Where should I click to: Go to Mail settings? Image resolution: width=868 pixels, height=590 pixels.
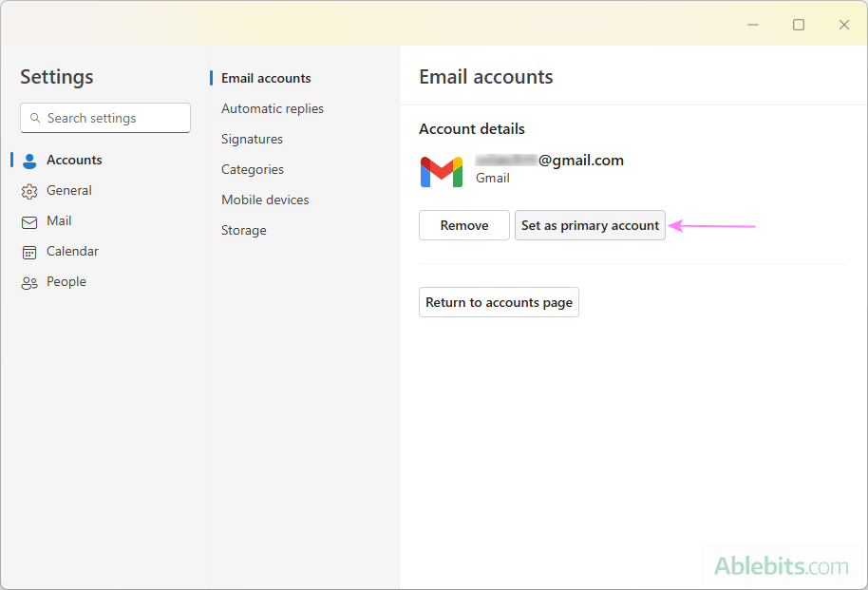(59, 221)
